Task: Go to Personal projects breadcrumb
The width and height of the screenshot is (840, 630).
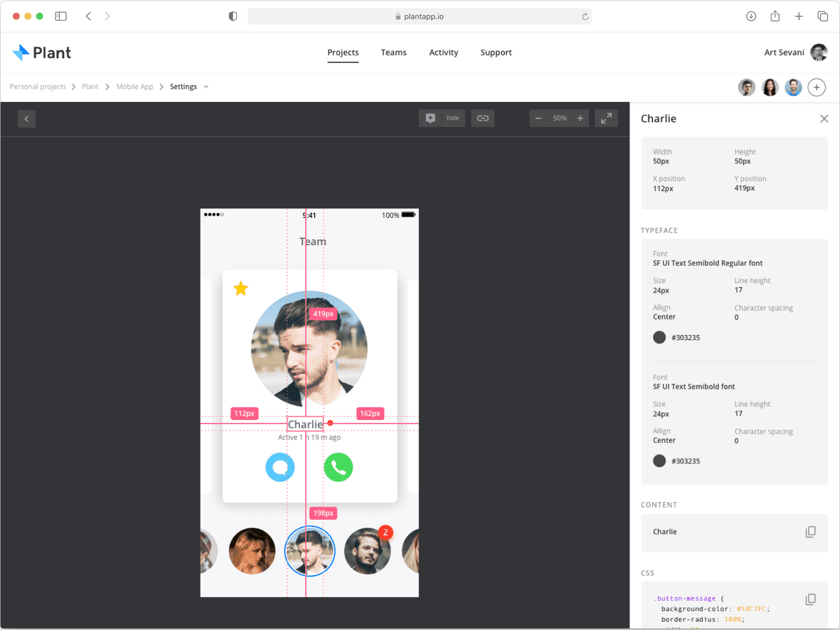Action: click(38, 87)
